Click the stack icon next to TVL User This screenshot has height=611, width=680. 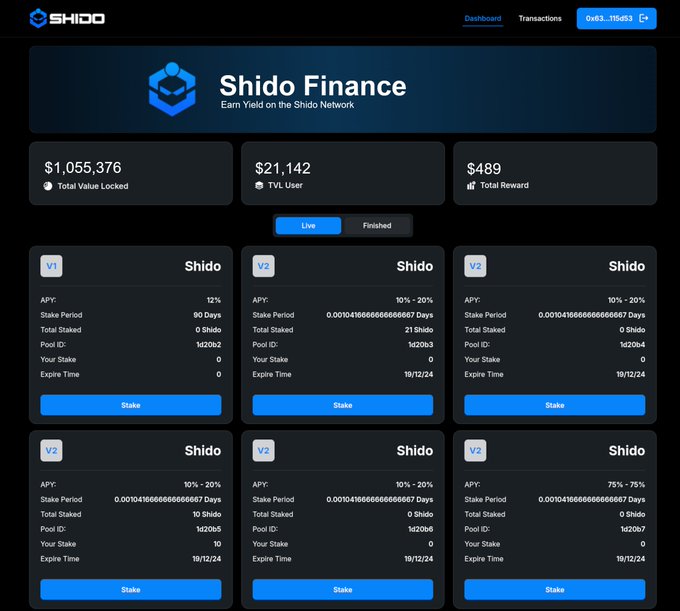pos(259,186)
